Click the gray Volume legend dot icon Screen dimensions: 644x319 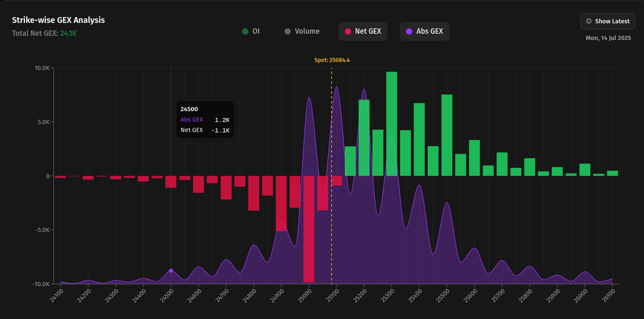pyautogui.click(x=287, y=31)
